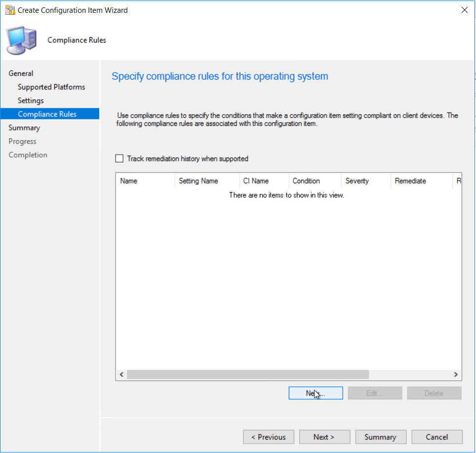This screenshot has height=453, width=476.
Task: Select Compliance Rules navigation item
Action: coord(47,114)
